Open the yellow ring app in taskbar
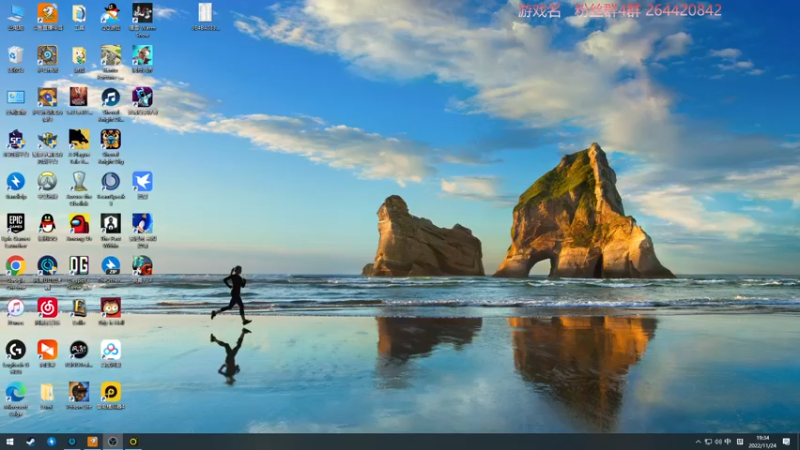 (133, 442)
